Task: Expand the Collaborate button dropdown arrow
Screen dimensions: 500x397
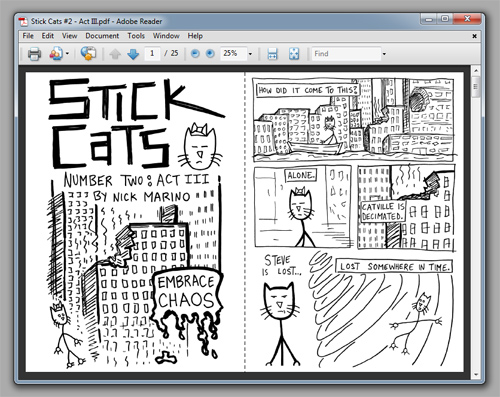Action: click(67, 53)
